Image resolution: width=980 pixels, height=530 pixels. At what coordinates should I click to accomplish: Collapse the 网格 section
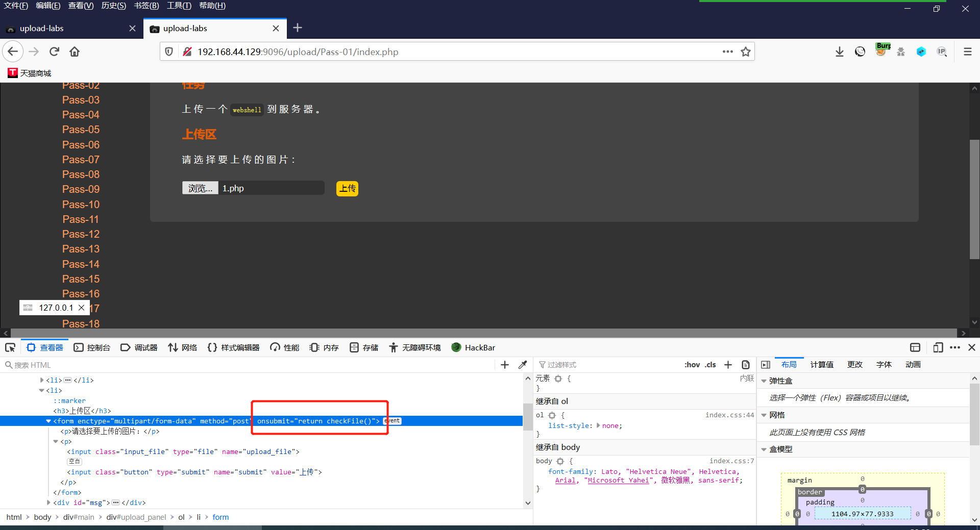tap(764, 415)
